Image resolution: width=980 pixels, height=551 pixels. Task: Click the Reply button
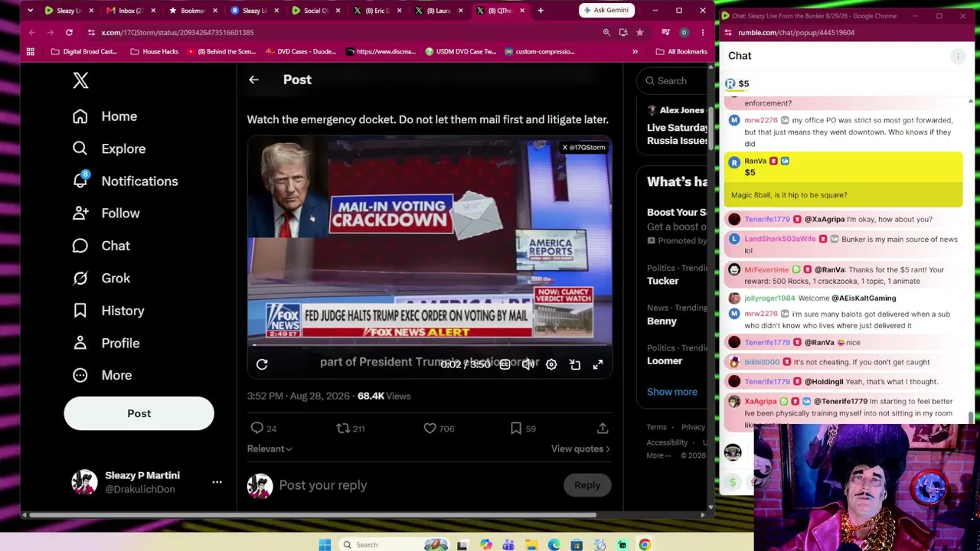(587, 485)
